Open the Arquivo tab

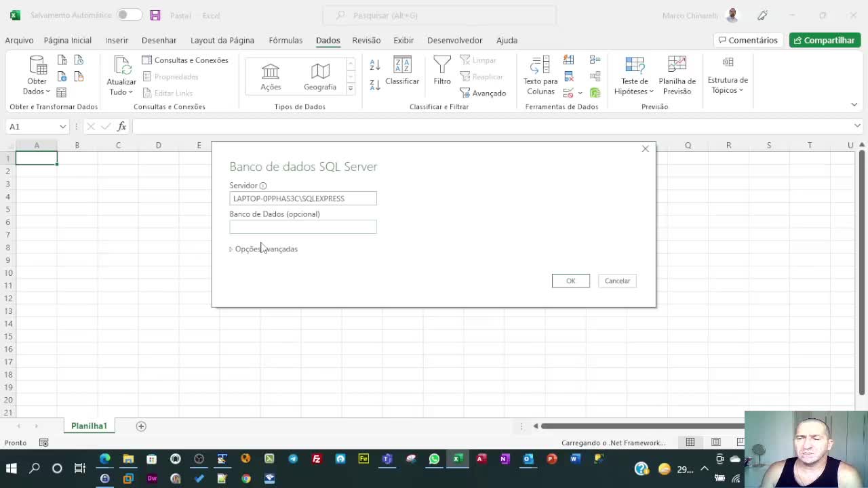(x=19, y=40)
